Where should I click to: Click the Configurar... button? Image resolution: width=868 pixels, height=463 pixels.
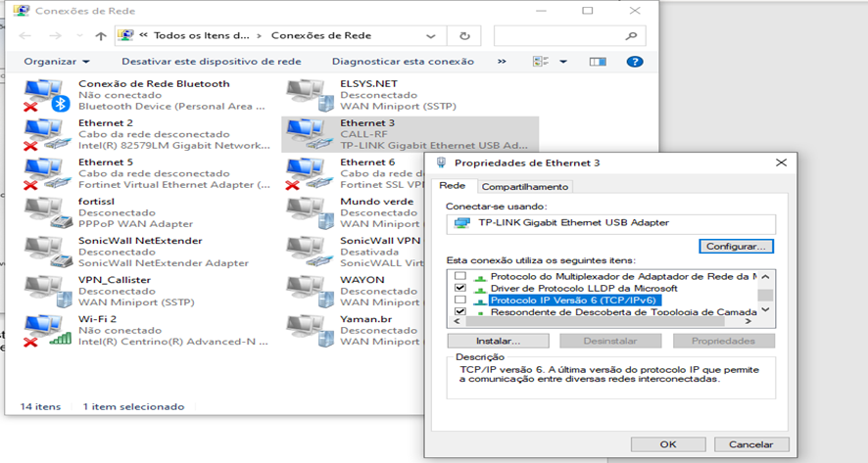(736, 246)
